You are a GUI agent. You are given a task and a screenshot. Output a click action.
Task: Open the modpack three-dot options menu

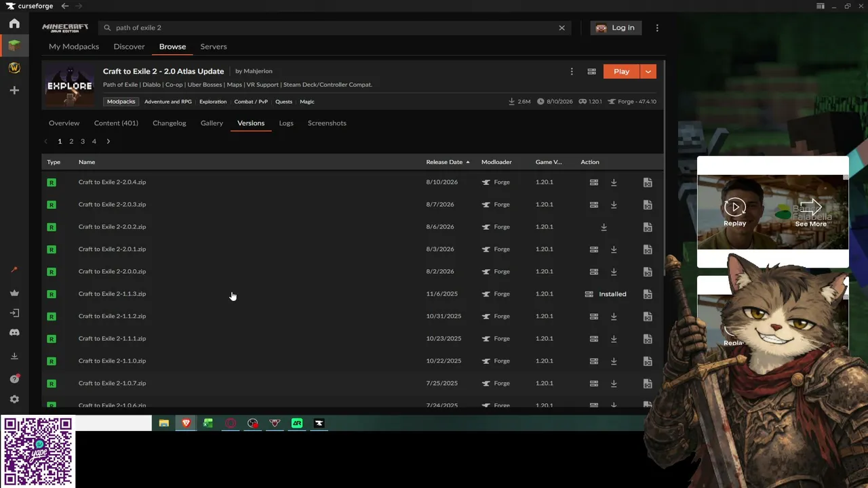point(572,71)
